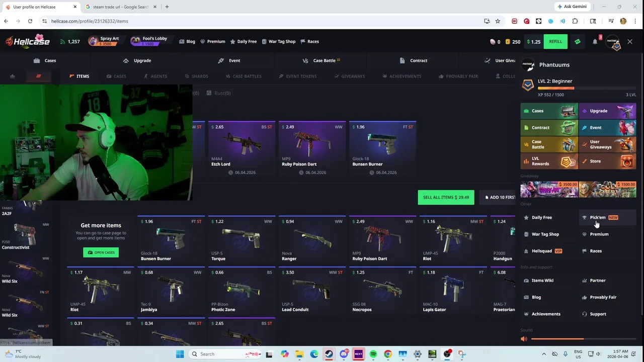Switch to the CASE BATTLES profile tab
The width and height of the screenshot is (644, 362).
pyautogui.click(x=244, y=76)
